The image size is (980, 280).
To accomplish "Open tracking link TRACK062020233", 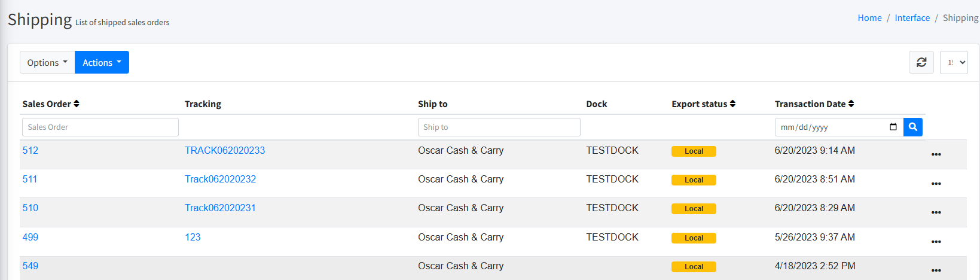I will pyautogui.click(x=225, y=151).
